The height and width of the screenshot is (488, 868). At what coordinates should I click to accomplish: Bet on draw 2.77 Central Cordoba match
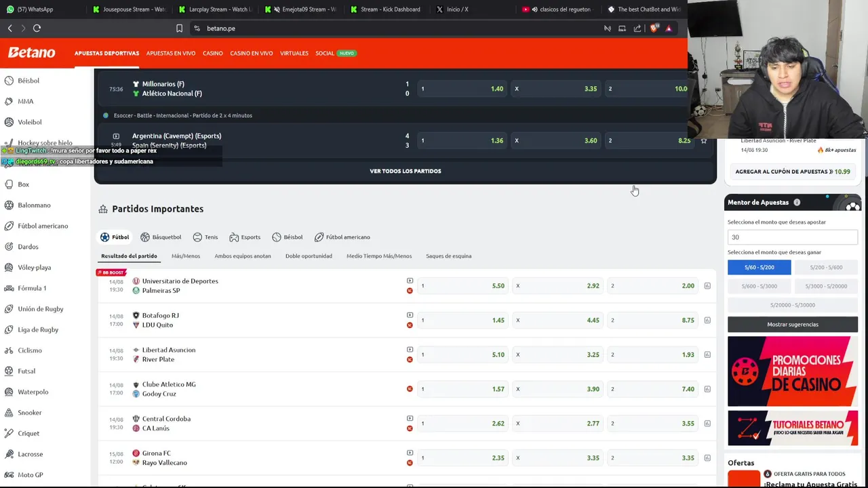click(x=557, y=424)
